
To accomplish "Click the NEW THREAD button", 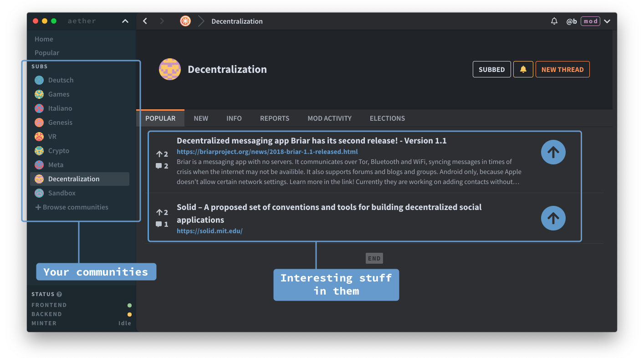I will pos(562,69).
